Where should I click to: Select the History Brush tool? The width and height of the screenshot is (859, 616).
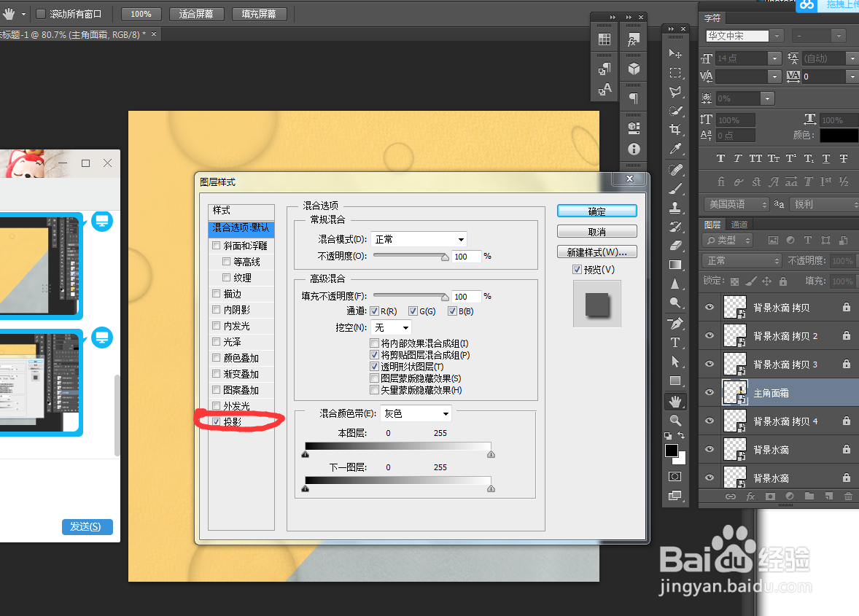675,227
